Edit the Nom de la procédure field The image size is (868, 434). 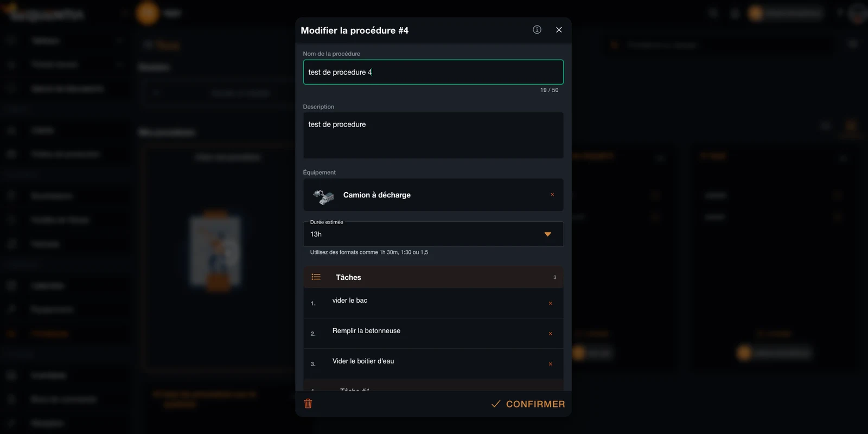pos(433,72)
